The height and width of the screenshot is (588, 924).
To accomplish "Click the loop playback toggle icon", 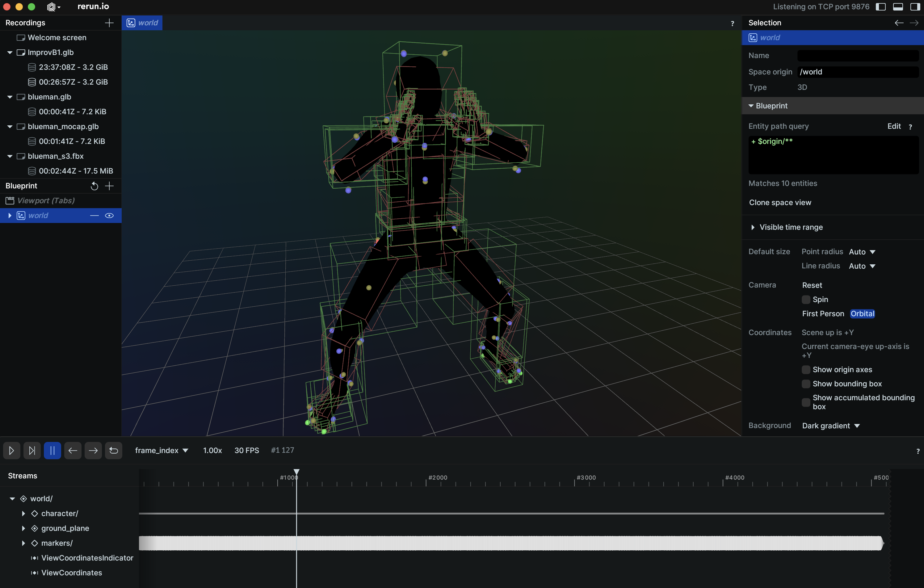I will [x=113, y=450].
